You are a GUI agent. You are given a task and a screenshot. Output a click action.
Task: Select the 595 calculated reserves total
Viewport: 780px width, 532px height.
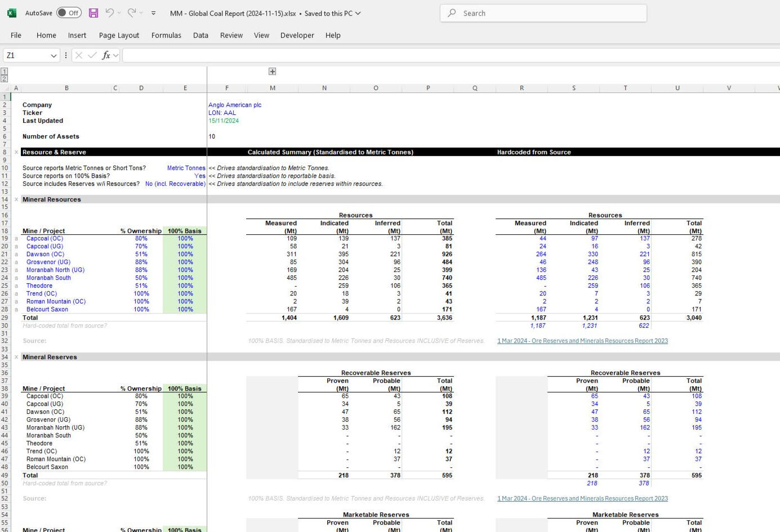tap(447, 475)
